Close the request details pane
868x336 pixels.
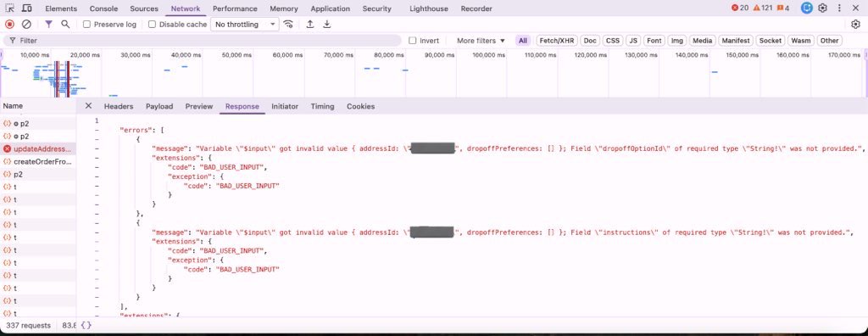[88, 106]
